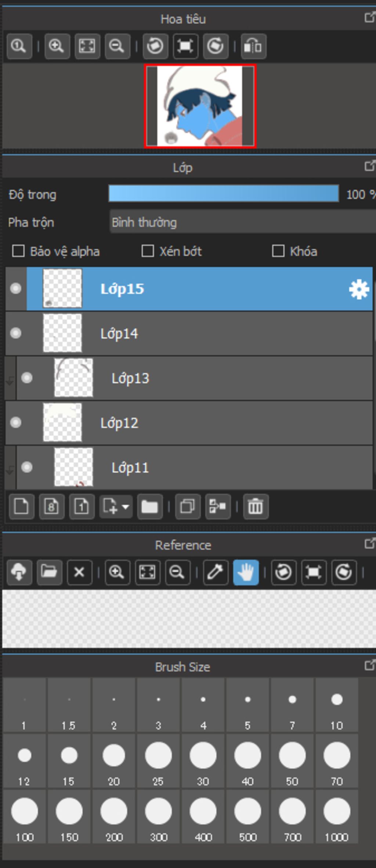Pop out the Lớp panel
Image resolution: width=376 pixels, height=868 pixels.
click(x=369, y=166)
